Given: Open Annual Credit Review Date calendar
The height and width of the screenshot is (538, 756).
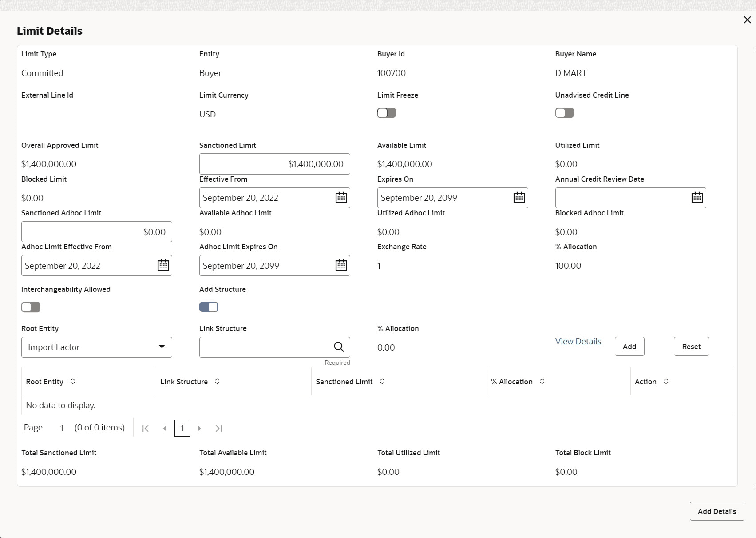Looking at the screenshot, I should pyautogui.click(x=697, y=198).
